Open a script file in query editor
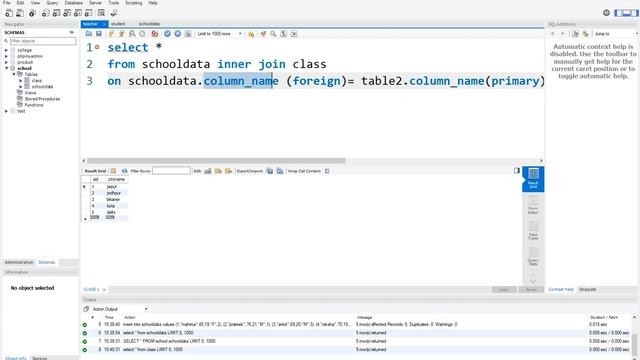Image resolution: width=640 pixels, height=360 pixels. coord(89,34)
